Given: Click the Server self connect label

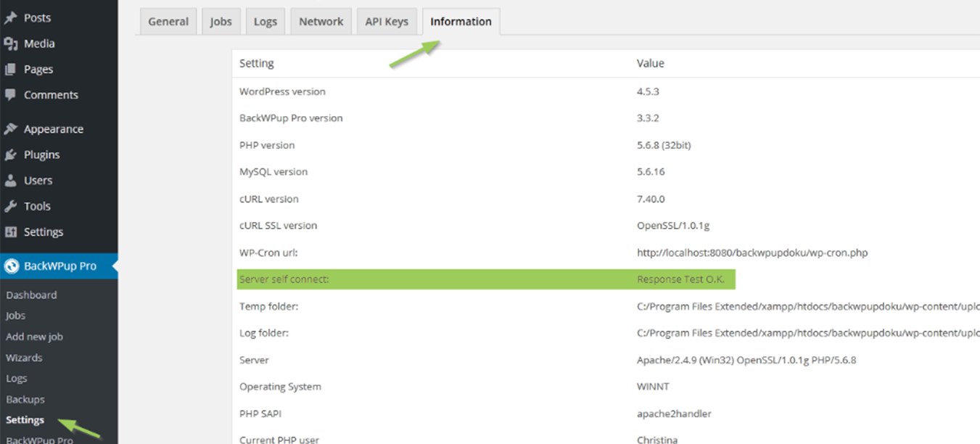Looking at the screenshot, I should [x=284, y=279].
